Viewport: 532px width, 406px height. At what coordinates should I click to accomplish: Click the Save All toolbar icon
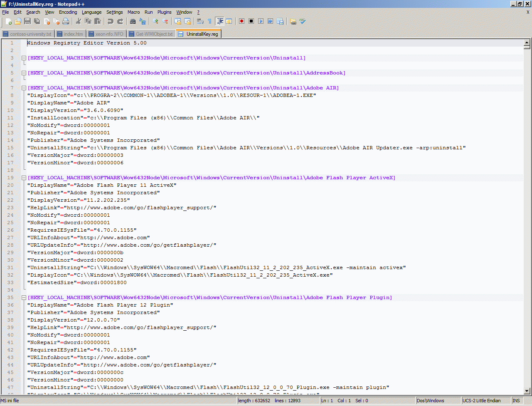pyautogui.click(x=37, y=21)
